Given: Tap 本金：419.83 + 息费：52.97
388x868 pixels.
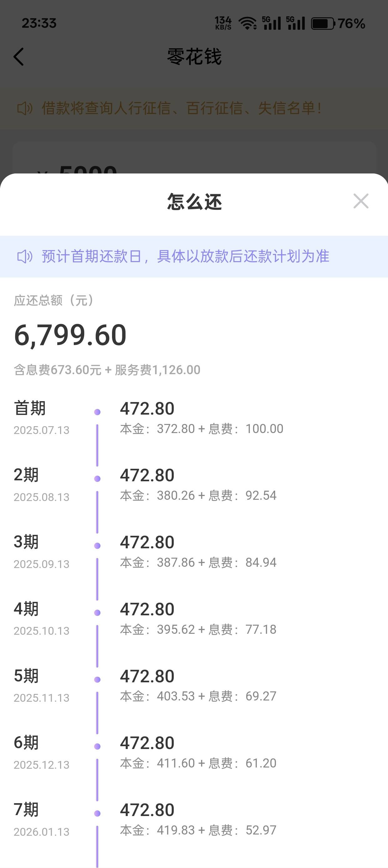Looking at the screenshot, I should click(198, 831).
